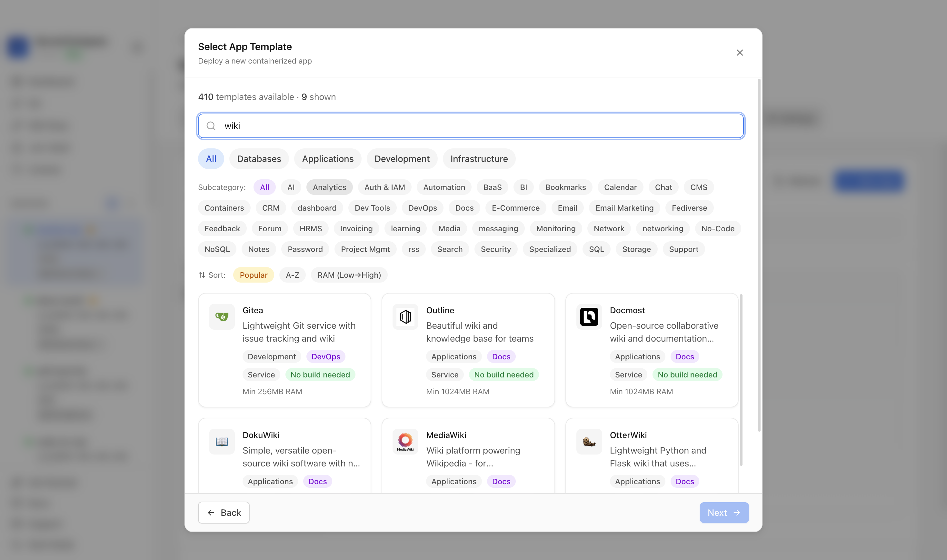
Task: Filter by Auth & IAM subcategory
Action: coord(384,187)
